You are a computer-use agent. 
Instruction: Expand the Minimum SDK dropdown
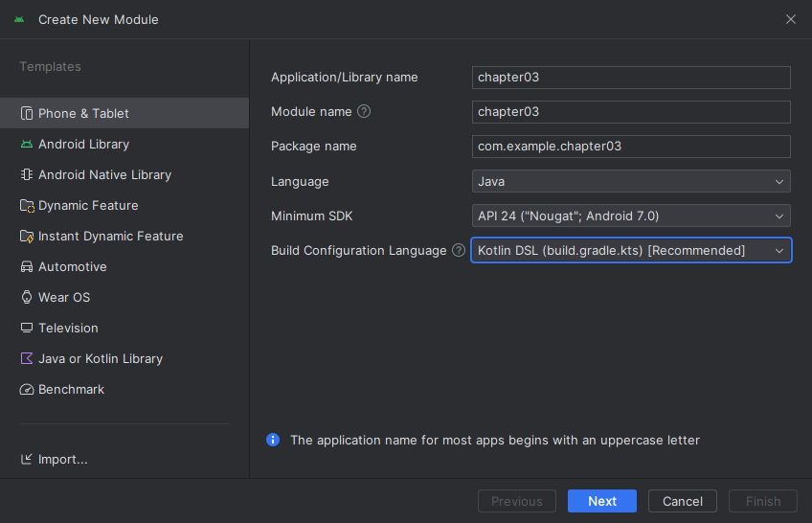[631, 216]
